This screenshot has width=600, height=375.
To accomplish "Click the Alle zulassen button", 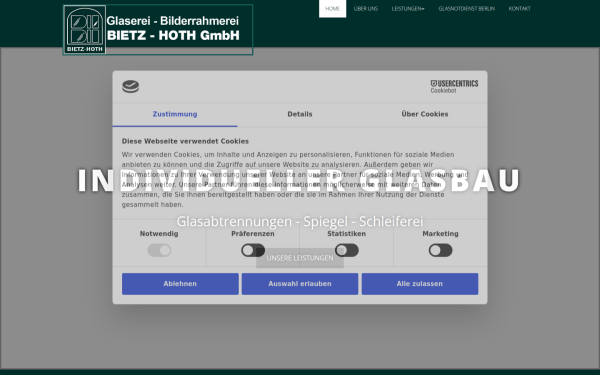I will (420, 284).
